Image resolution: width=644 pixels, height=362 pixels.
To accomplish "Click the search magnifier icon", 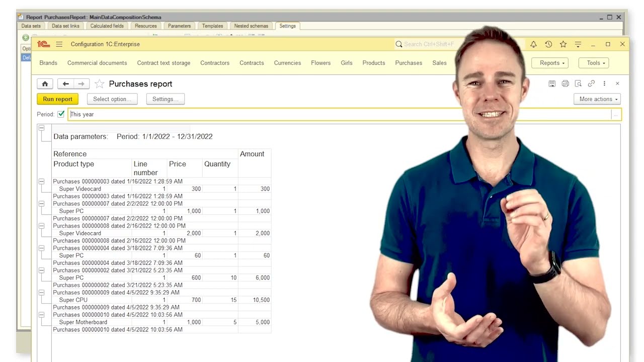I will tap(399, 44).
